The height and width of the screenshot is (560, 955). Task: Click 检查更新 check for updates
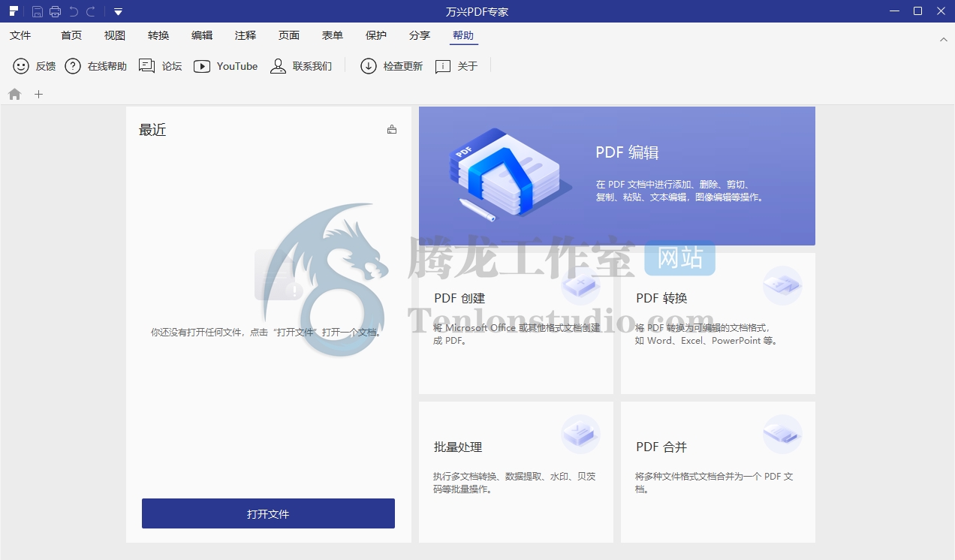[392, 66]
